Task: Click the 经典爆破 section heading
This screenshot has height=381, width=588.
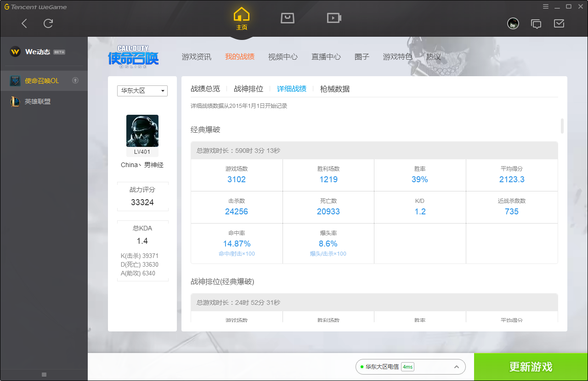Action: coord(205,130)
